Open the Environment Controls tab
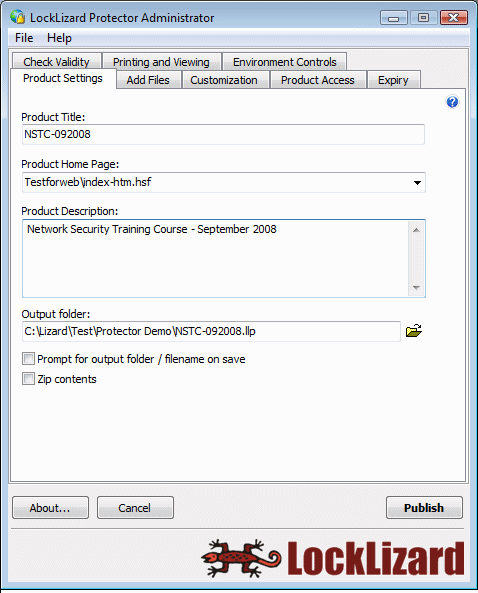 pyautogui.click(x=284, y=62)
